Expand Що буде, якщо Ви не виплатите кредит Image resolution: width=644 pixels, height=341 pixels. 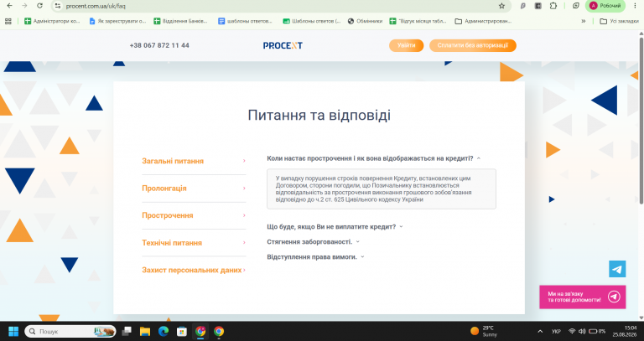pos(335,227)
